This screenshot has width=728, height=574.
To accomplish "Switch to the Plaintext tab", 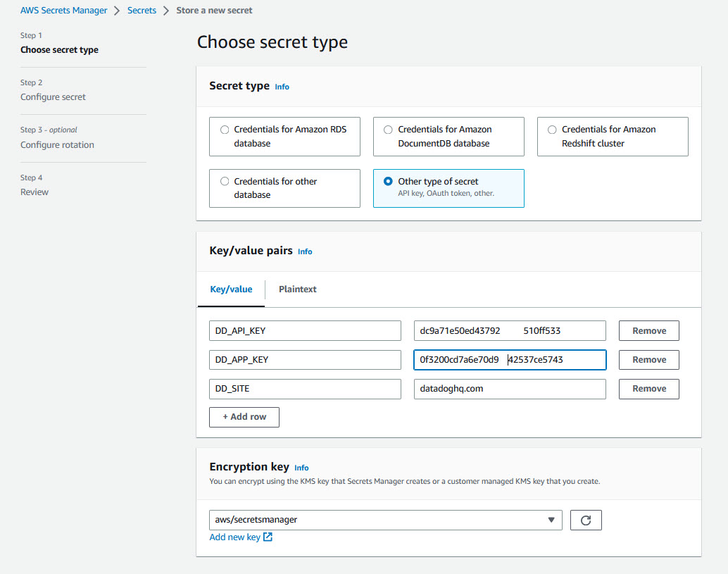I will pyautogui.click(x=298, y=289).
